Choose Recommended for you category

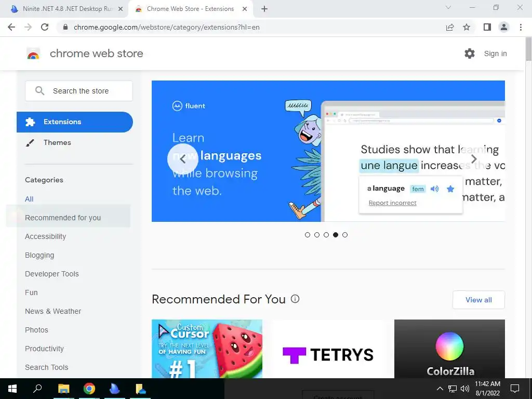click(x=63, y=218)
